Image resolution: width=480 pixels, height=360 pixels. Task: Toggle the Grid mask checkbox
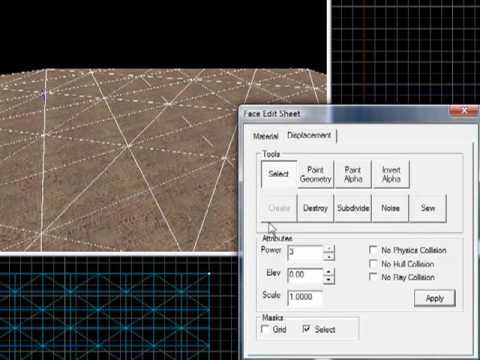(x=266, y=329)
